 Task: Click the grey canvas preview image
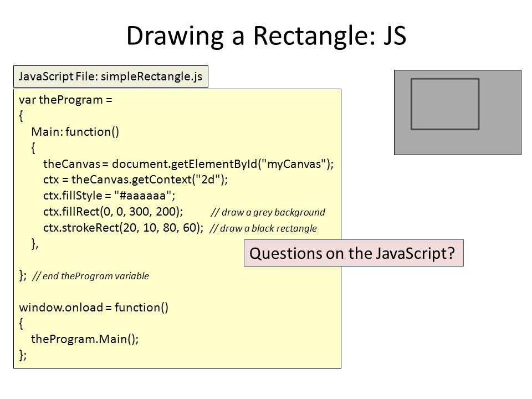[458, 112]
